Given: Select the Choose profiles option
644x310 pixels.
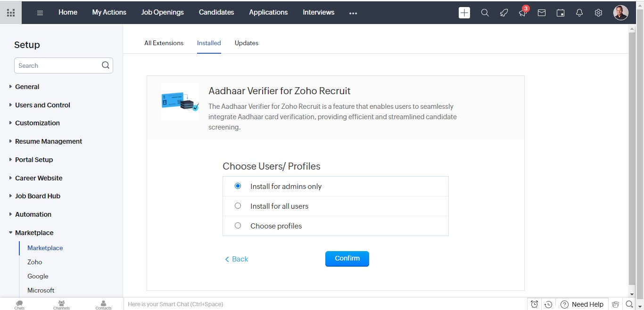Looking at the screenshot, I should coord(238,226).
